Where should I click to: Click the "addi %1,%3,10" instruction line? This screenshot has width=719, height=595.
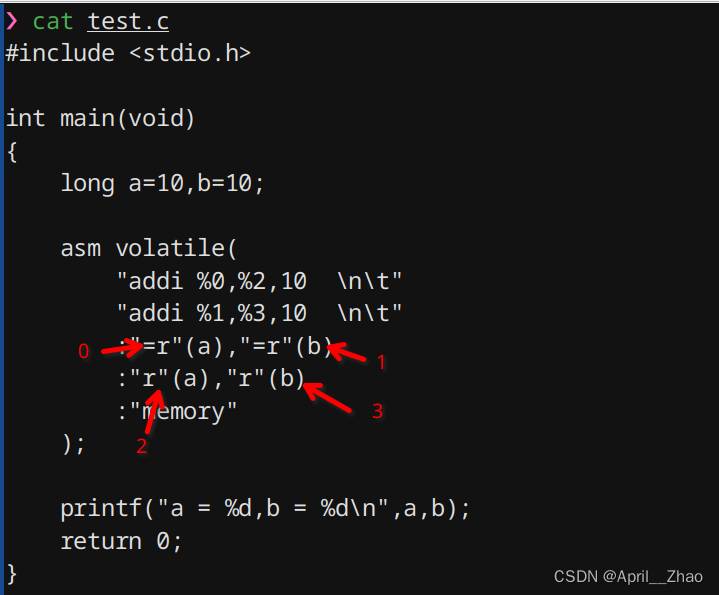click(x=259, y=314)
